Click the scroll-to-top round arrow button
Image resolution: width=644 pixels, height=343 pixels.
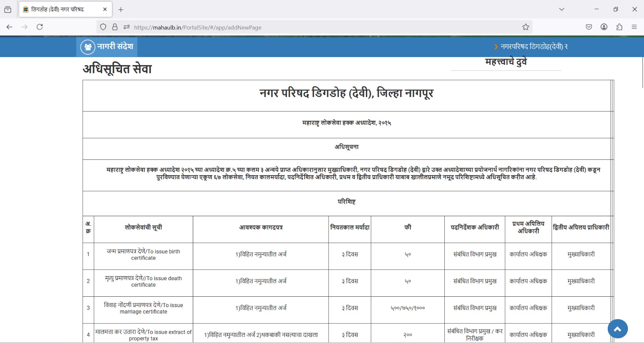[x=617, y=329]
